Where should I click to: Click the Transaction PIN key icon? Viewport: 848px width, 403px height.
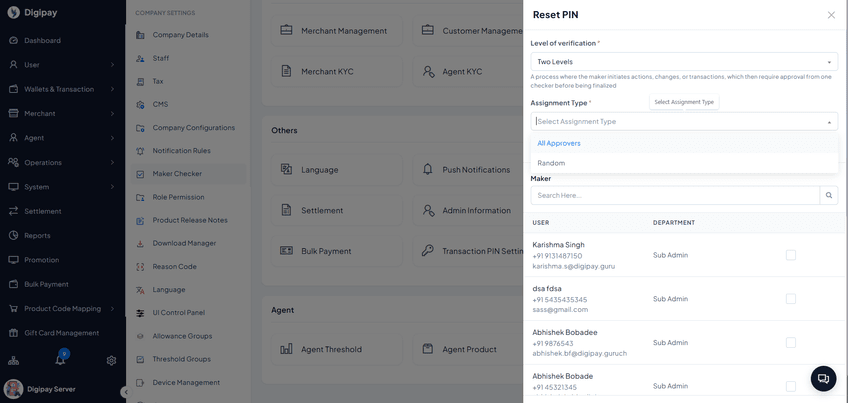pos(428,251)
